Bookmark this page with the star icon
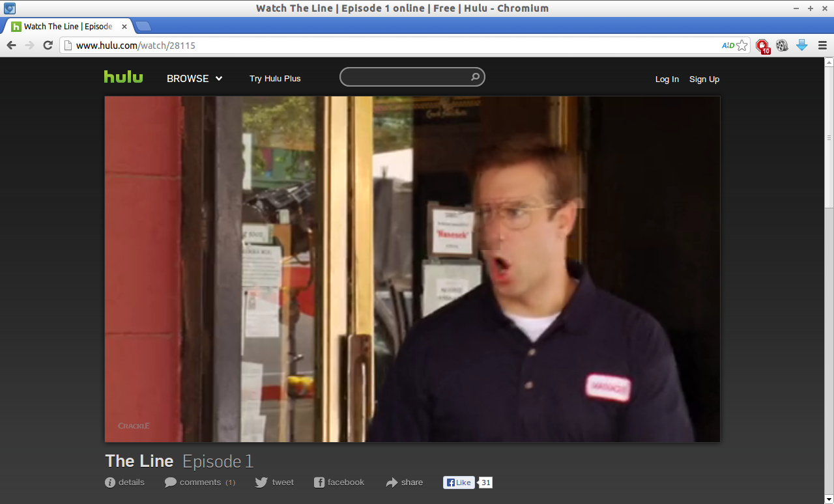This screenshot has width=834, height=504. (742, 46)
